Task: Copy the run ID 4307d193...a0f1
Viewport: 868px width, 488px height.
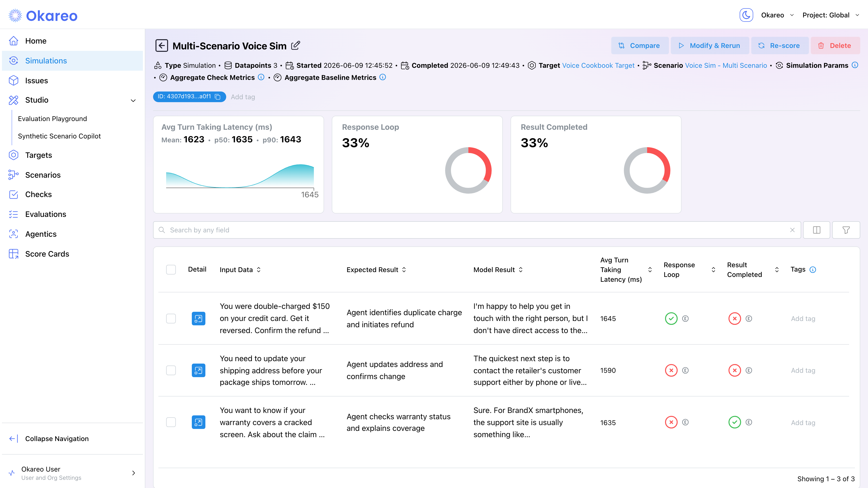Action: pos(218,97)
